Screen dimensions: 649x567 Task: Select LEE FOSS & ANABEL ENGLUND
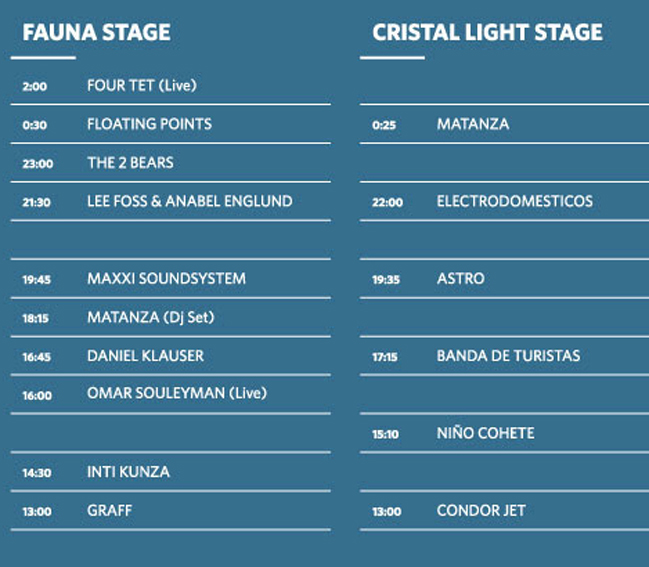(189, 201)
